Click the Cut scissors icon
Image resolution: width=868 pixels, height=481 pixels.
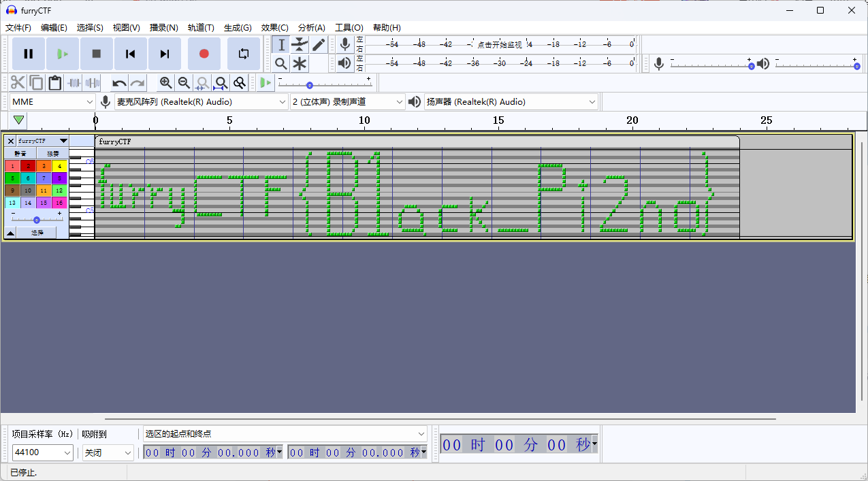coord(18,83)
